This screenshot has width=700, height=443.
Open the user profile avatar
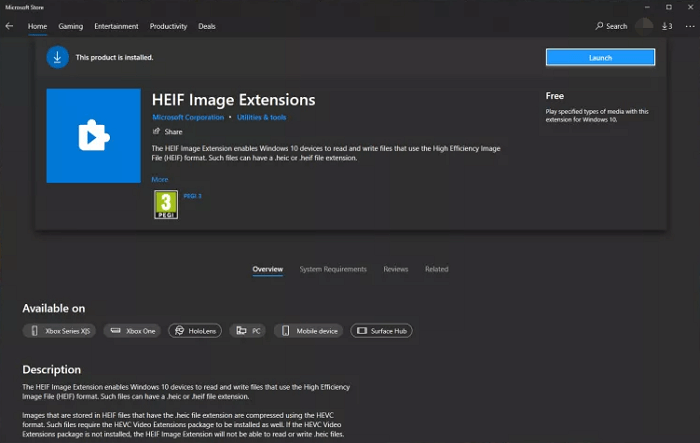tap(645, 26)
